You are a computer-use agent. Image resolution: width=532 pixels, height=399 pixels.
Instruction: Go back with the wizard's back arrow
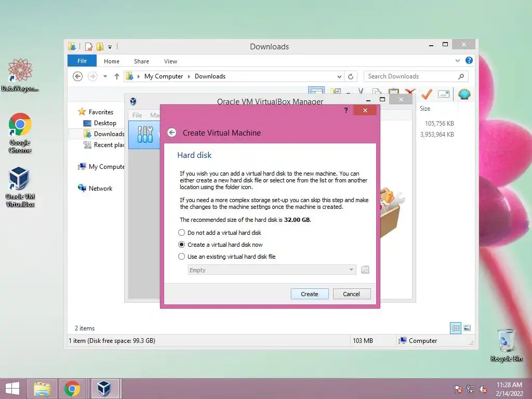[172, 132]
